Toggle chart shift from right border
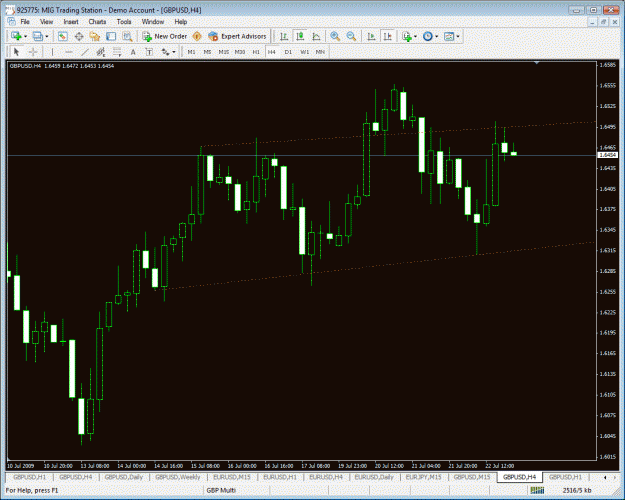The height and width of the screenshot is (500, 625). 387,37
